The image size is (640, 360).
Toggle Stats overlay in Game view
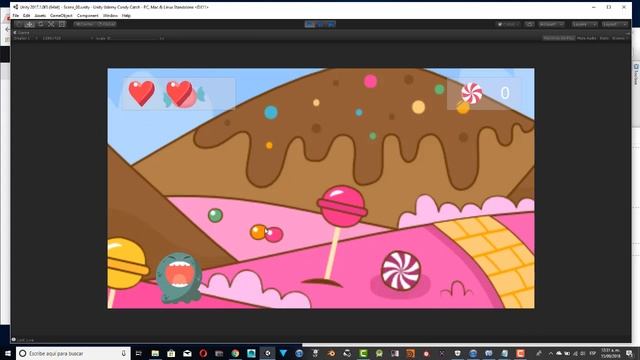coord(604,38)
